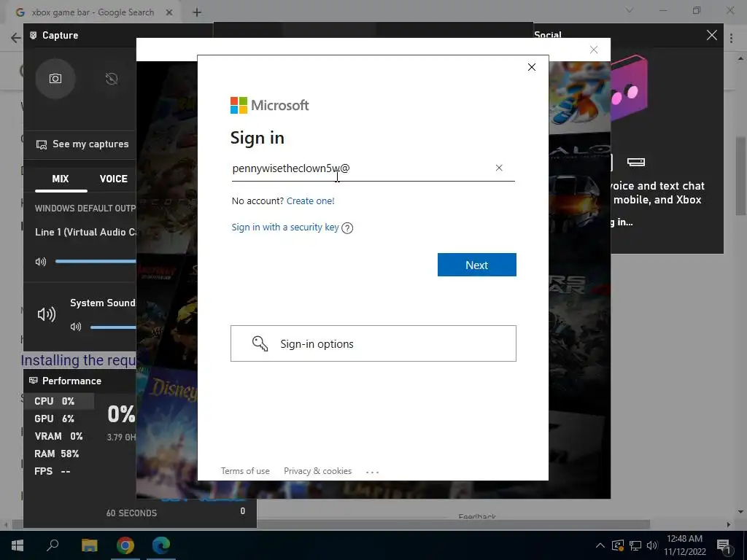The height and width of the screenshot is (560, 747).
Task: Open See my captures
Action: click(82, 144)
